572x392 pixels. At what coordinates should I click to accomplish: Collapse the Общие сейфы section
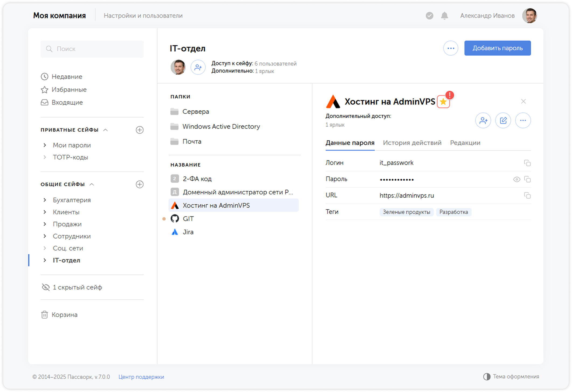92,184
